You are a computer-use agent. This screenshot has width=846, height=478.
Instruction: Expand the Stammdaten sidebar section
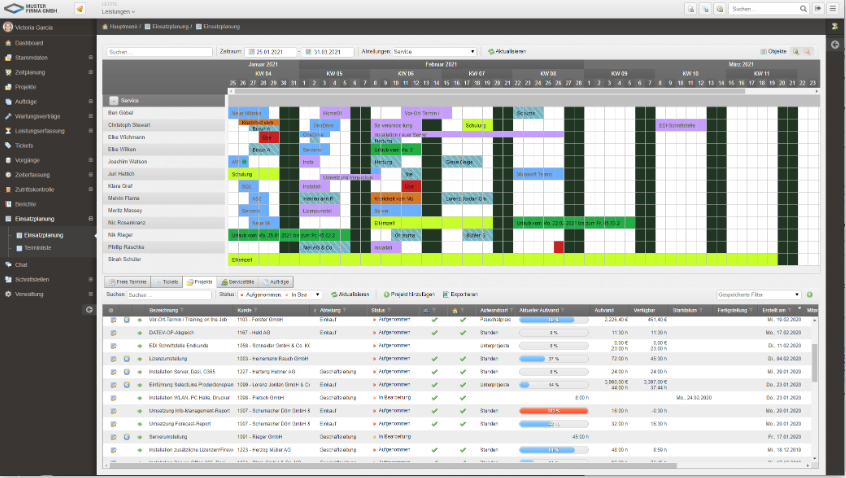[90, 58]
